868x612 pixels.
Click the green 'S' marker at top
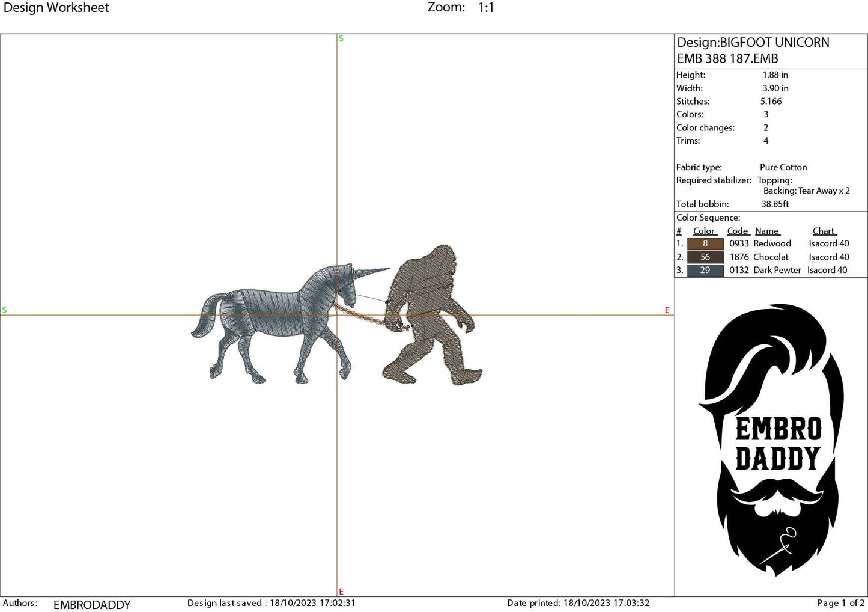tap(341, 38)
